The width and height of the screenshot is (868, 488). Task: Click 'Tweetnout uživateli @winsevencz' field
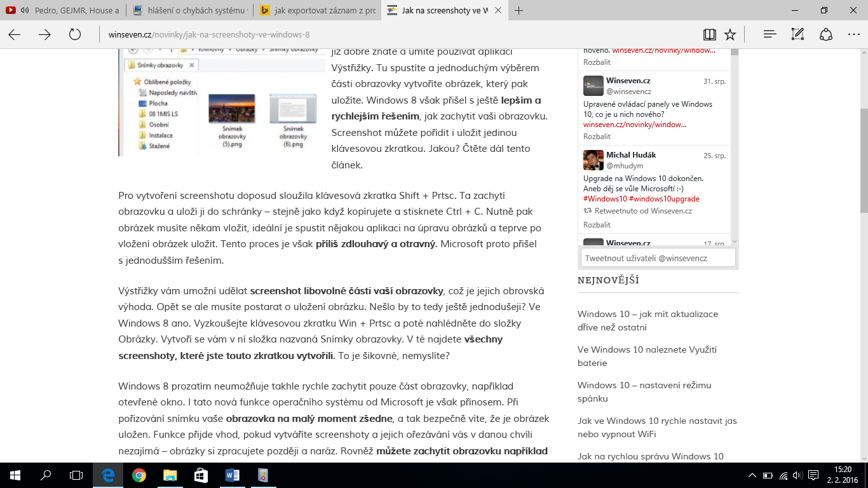click(x=658, y=258)
